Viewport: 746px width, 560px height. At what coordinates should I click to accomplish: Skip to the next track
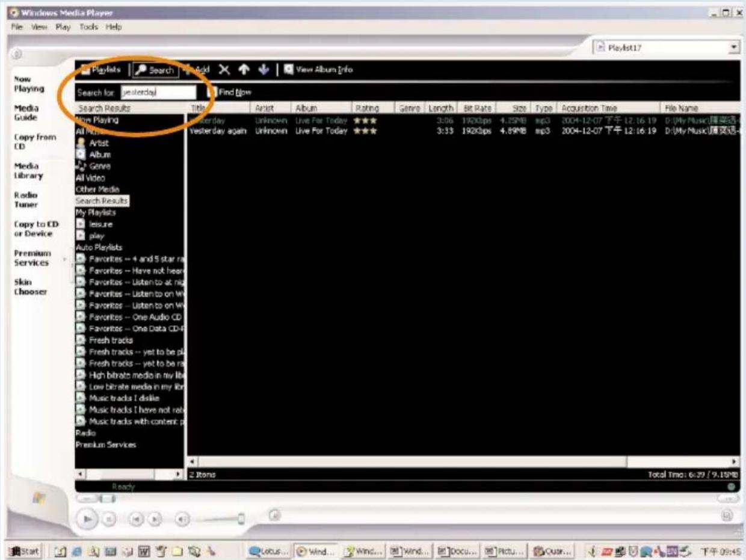pyautogui.click(x=154, y=518)
